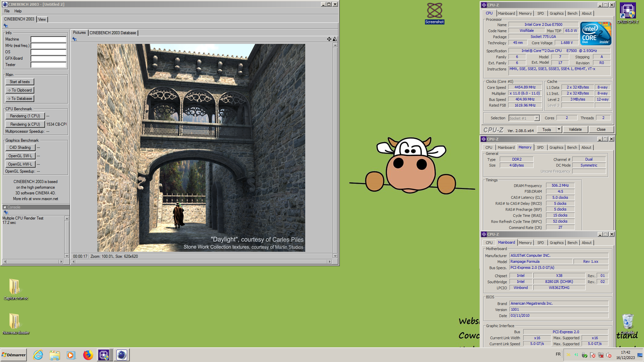
Task: Click the Show Desktop icon beside the clock
Action: coord(640,355)
